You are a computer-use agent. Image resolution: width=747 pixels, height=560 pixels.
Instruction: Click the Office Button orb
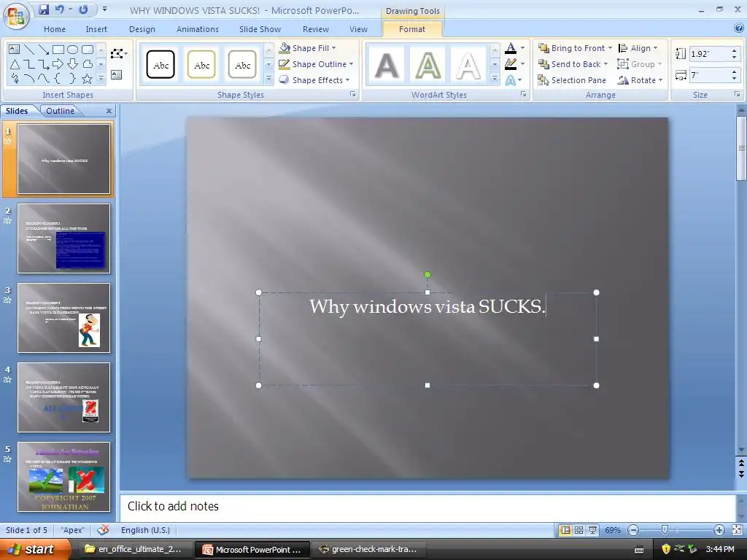point(16,16)
